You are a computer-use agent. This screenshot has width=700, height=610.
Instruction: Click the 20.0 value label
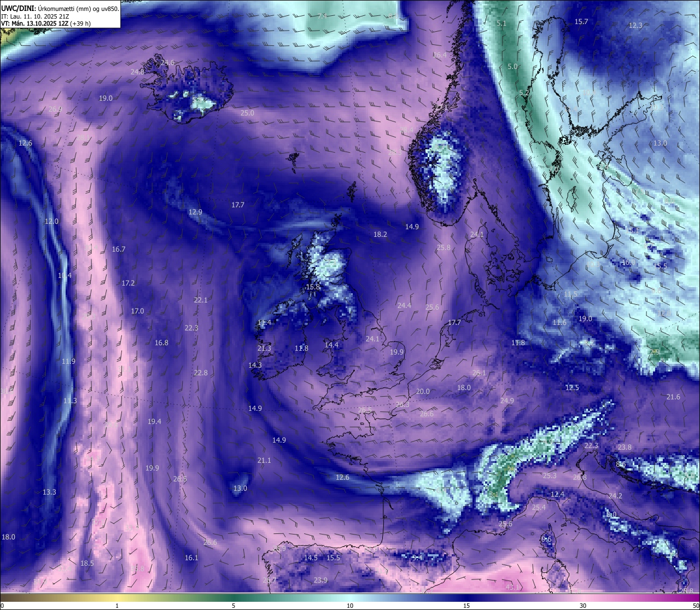(423, 392)
